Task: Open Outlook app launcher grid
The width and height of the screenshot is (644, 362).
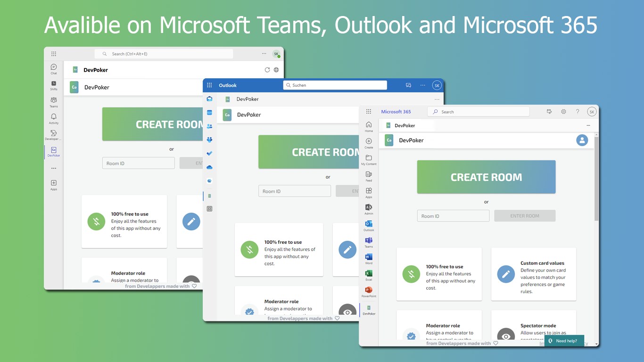Action: (x=209, y=85)
